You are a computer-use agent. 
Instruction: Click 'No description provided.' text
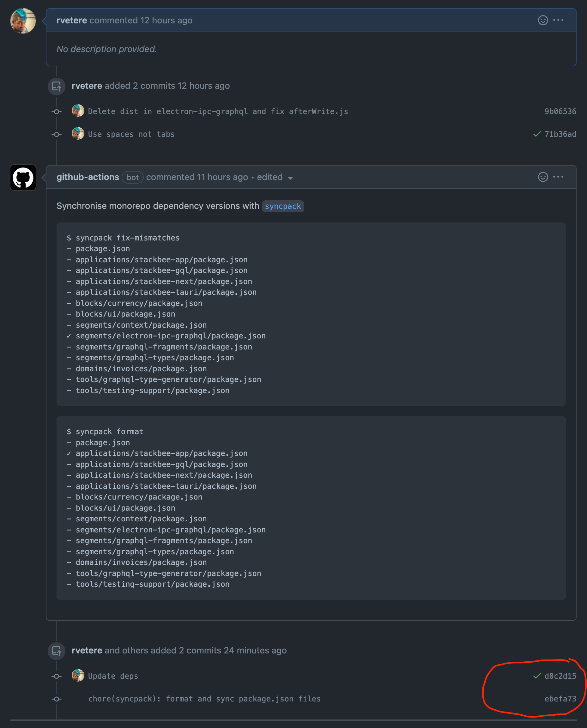(106, 49)
